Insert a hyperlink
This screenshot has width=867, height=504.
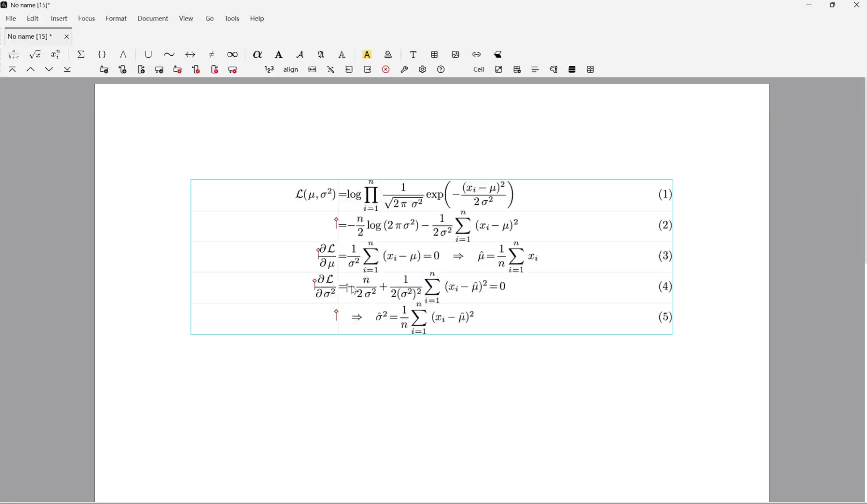click(x=475, y=55)
